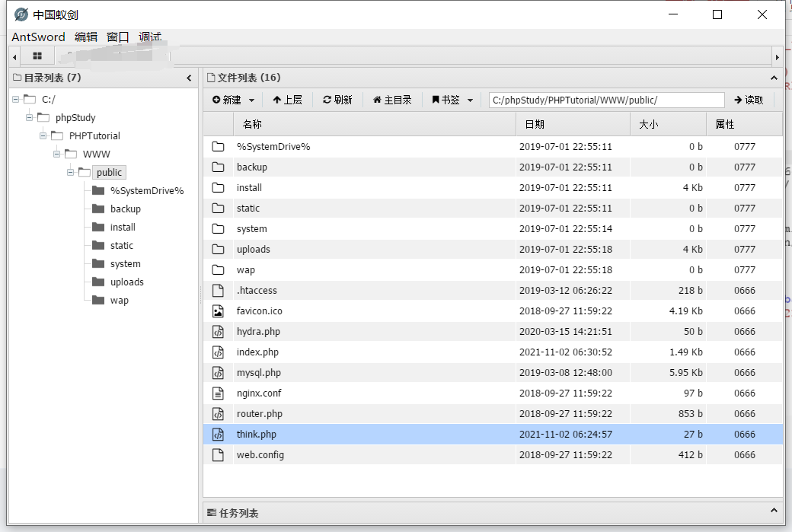Select wap folder in directory tree
The image size is (792, 532).
(x=120, y=301)
